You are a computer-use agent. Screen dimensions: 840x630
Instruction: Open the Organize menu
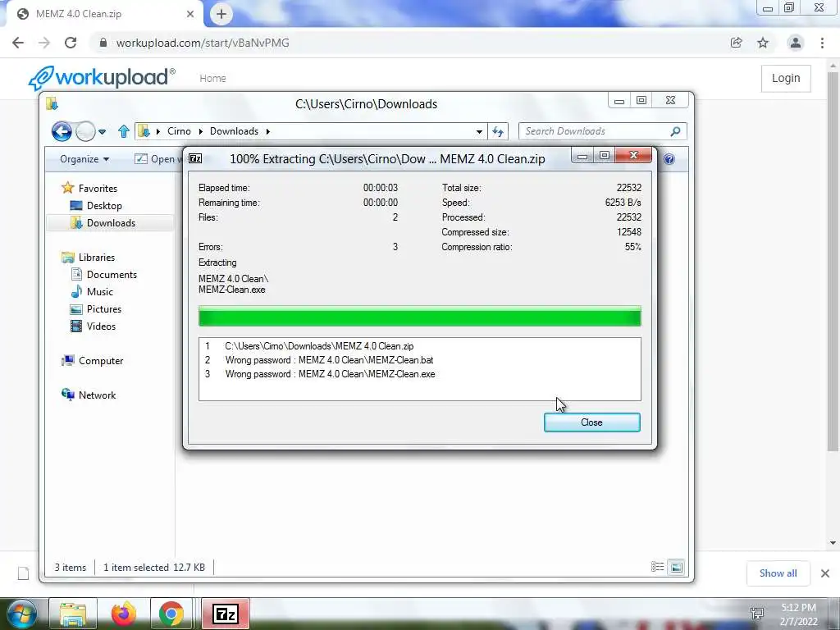point(84,159)
